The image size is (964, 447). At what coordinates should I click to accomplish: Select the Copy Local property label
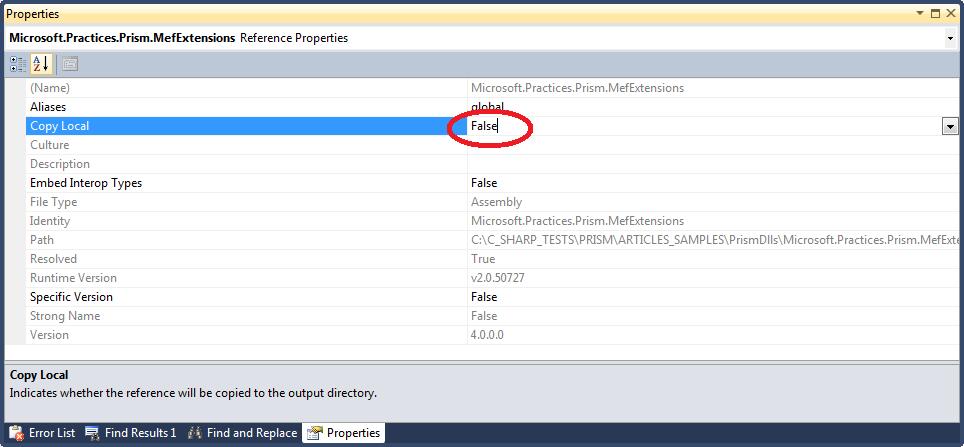(60, 126)
